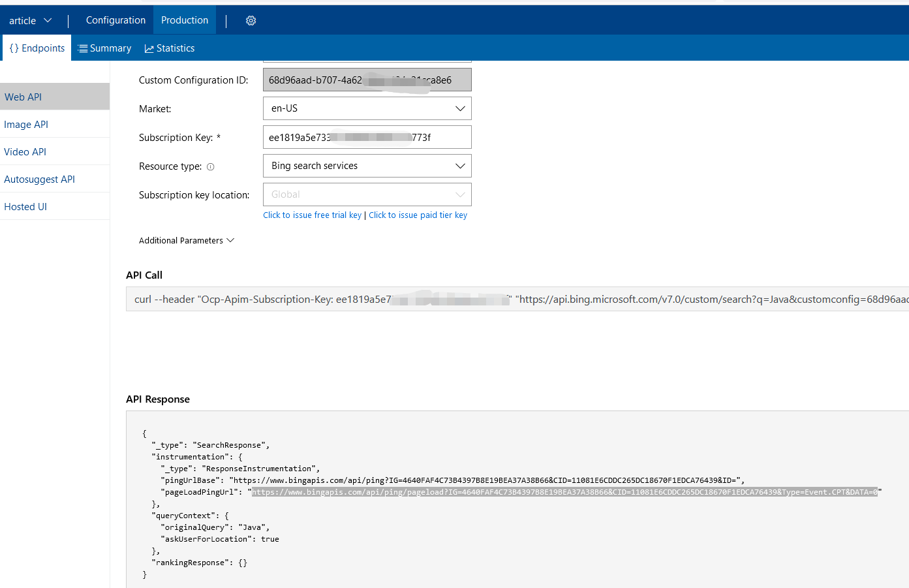
Task: Click the Custom Configuration ID field
Action: [367, 80]
